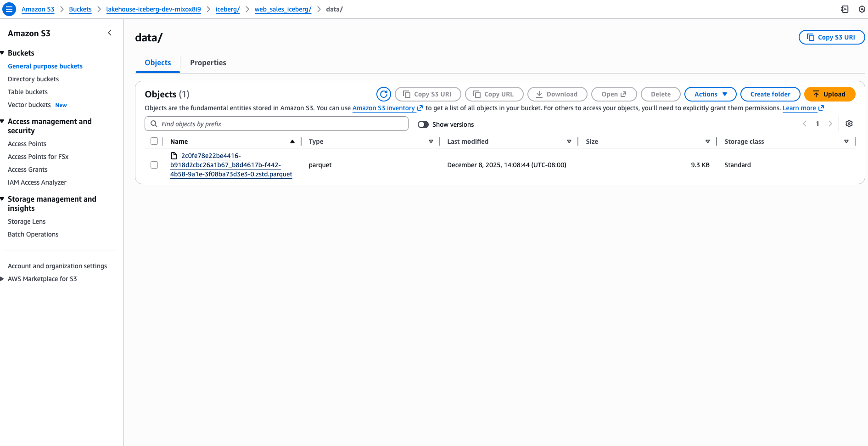Image resolution: width=868 pixels, height=446 pixels.
Task: Enable the Show versions toggle
Action: (423, 124)
